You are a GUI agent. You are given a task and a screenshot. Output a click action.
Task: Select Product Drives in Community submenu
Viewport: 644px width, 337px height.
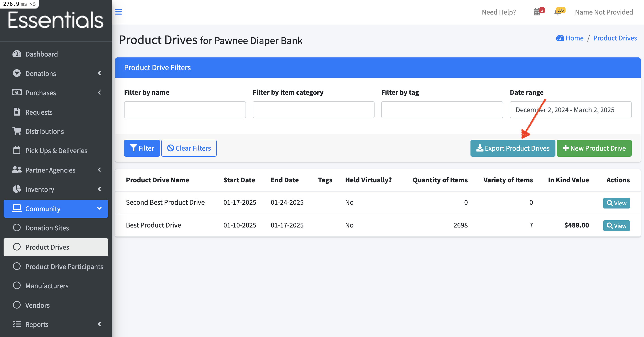click(x=56, y=247)
